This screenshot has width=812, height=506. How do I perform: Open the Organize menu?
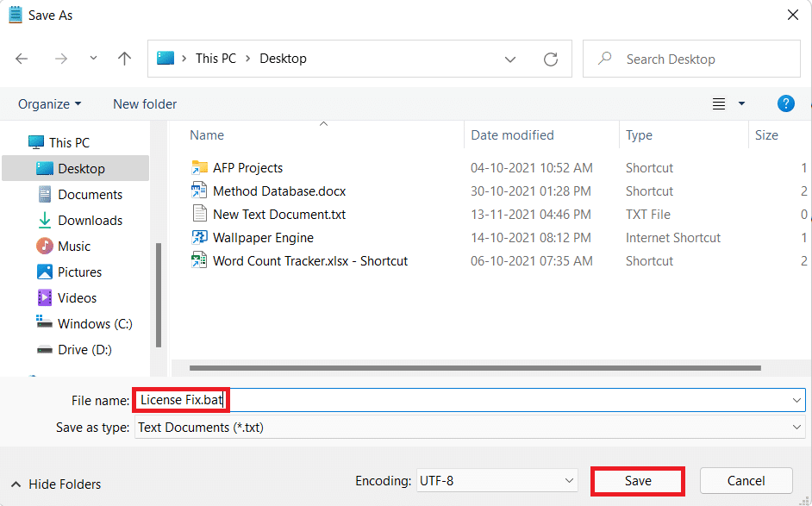click(x=49, y=104)
